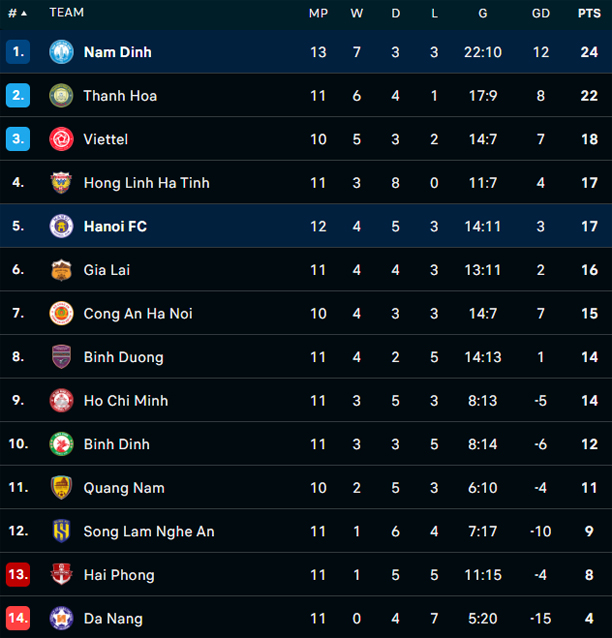This screenshot has height=638, width=612.
Task: Click the Hong Linh Ha Tinh crest
Action: [x=61, y=183]
